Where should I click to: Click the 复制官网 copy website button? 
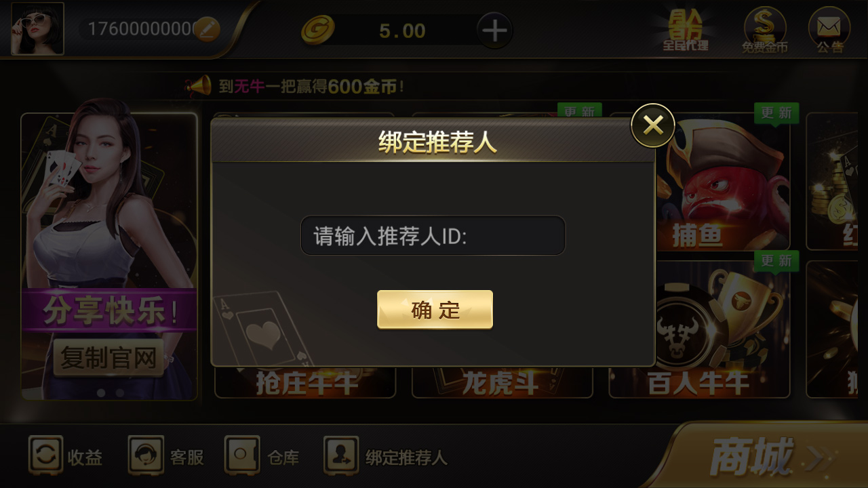pyautogui.click(x=108, y=357)
